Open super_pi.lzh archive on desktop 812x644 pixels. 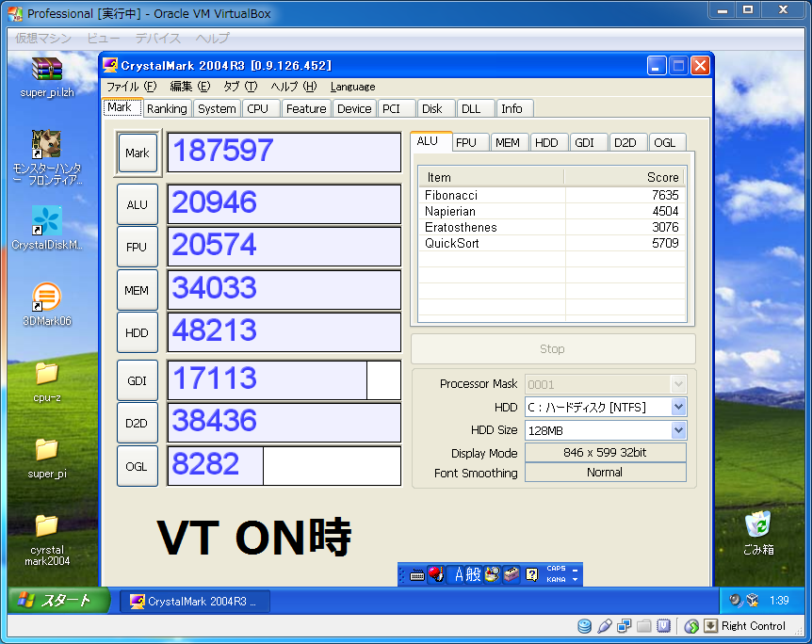pyautogui.click(x=46, y=71)
